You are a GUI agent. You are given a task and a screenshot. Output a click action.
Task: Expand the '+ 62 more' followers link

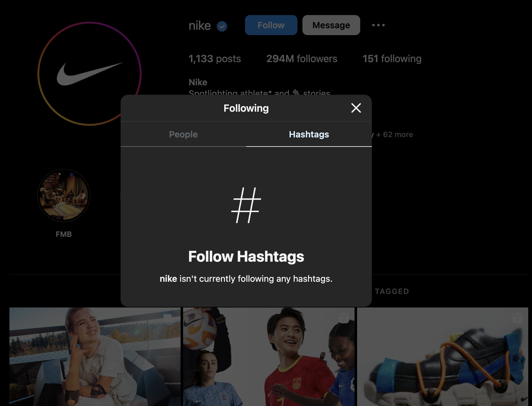click(x=394, y=135)
